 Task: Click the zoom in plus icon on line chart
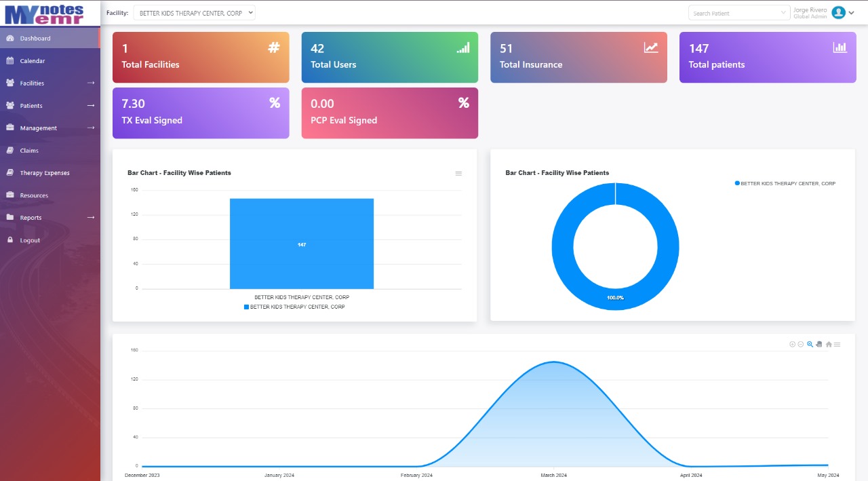tap(792, 345)
